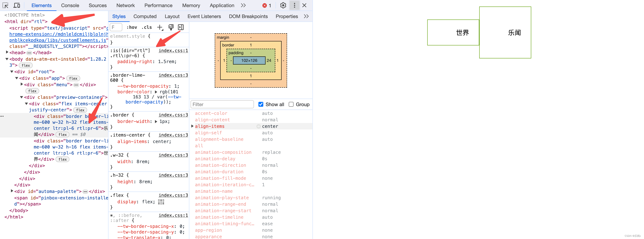Expand the div class menu node
The image size is (644, 239).
(22, 84)
